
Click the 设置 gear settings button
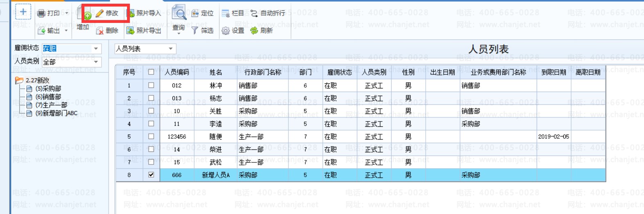[x=233, y=31]
